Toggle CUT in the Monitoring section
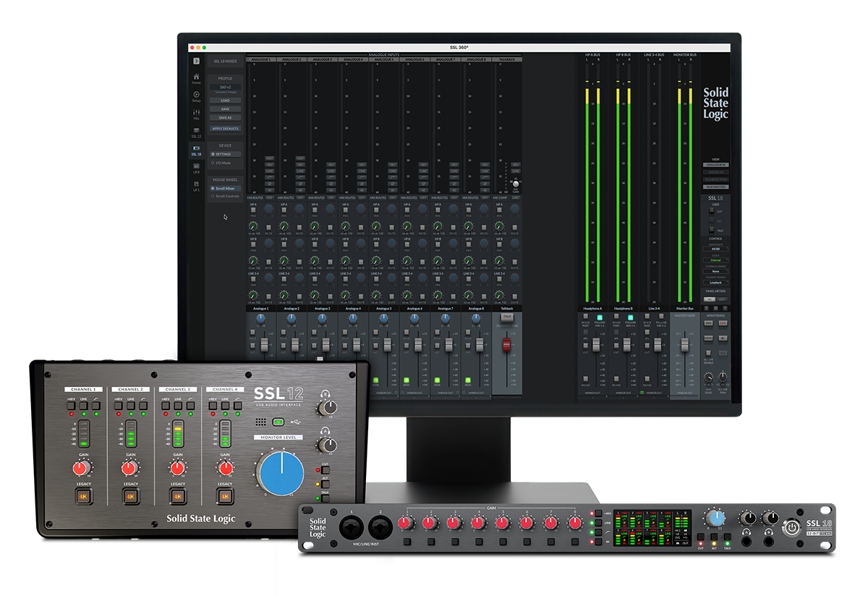The height and width of the screenshot is (596, 868). tap(723, 323)
